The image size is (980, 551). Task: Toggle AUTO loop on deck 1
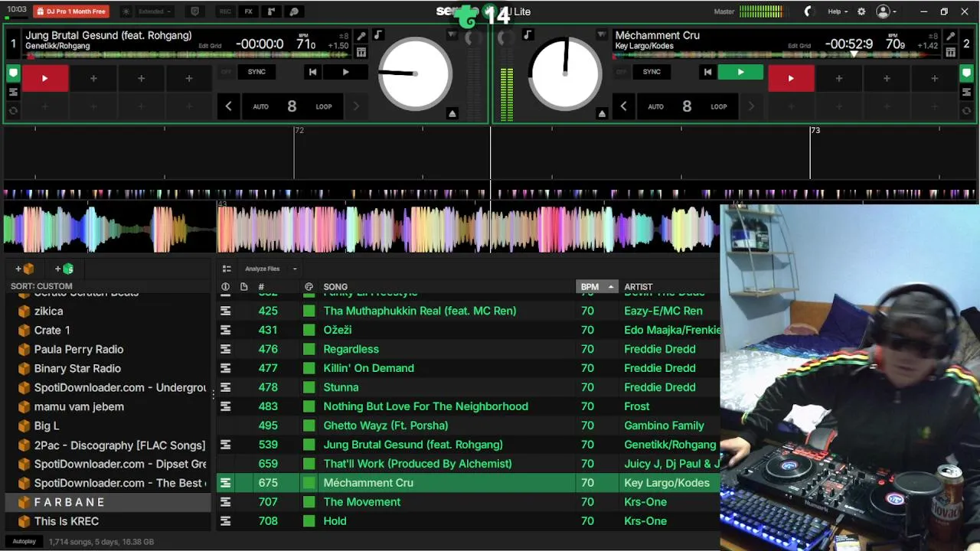tap(261, 106)
